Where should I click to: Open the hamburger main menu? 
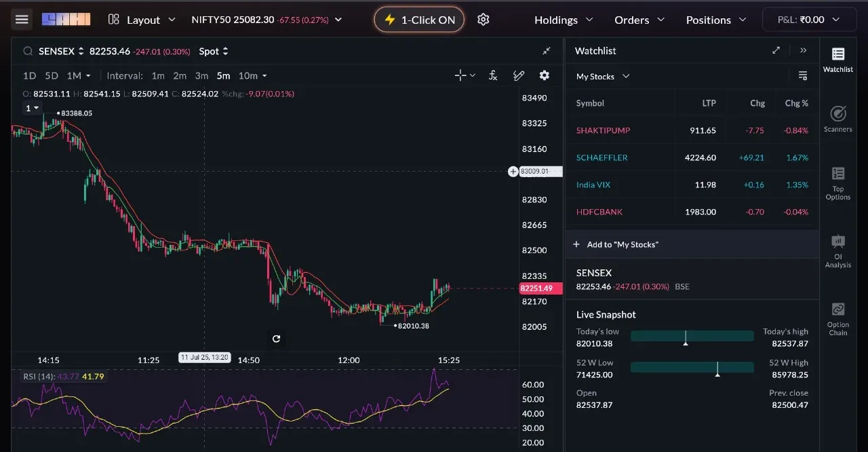pyautogui.click(x=22, y=20)
